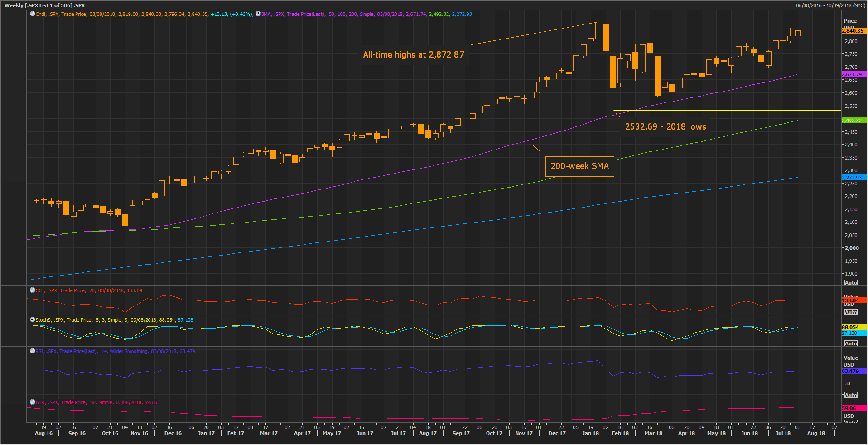Click the clock icon beside the ATR legend
Viewport: 868px width, 445px height.
point(33,402)
